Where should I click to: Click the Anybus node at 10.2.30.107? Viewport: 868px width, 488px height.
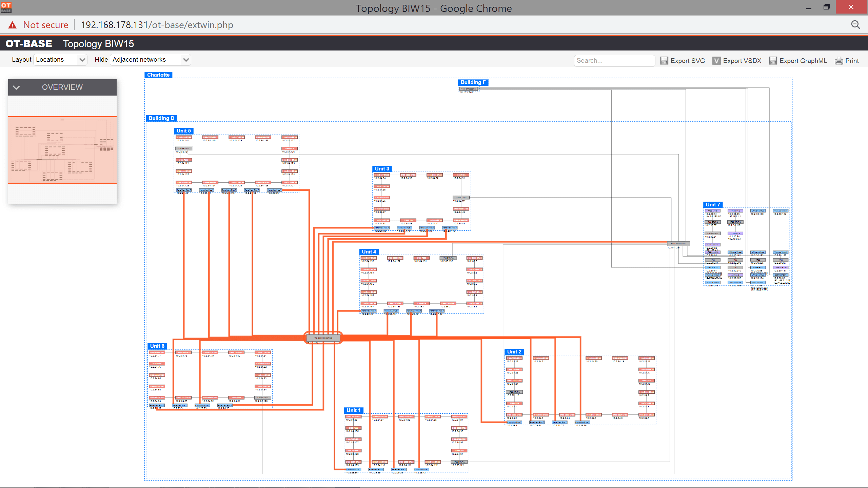(x=735, y=275)
